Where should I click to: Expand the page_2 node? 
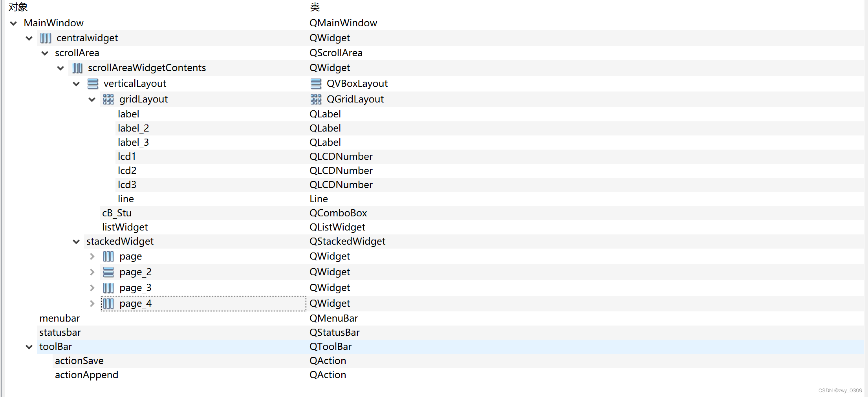pos(92,272)
